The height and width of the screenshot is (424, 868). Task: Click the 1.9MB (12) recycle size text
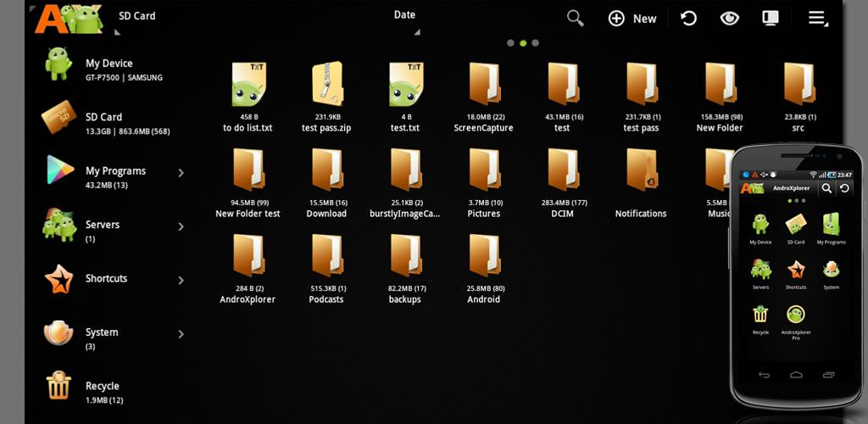[104, 400]
